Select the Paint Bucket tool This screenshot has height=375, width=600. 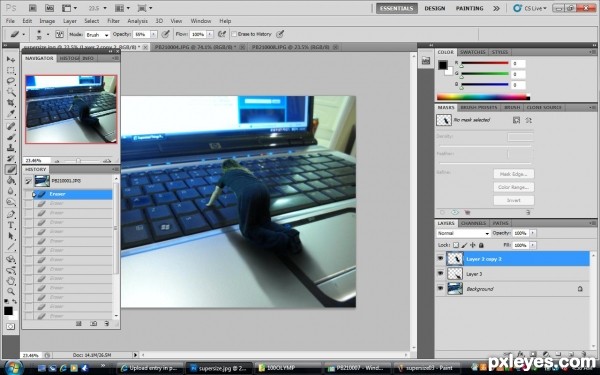click(11, 180)
